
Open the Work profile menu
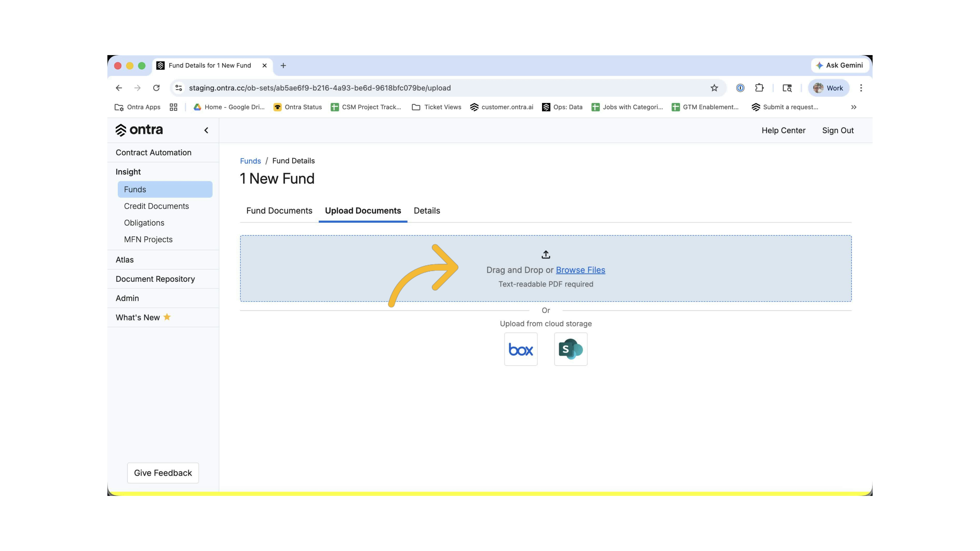[829, 88]
